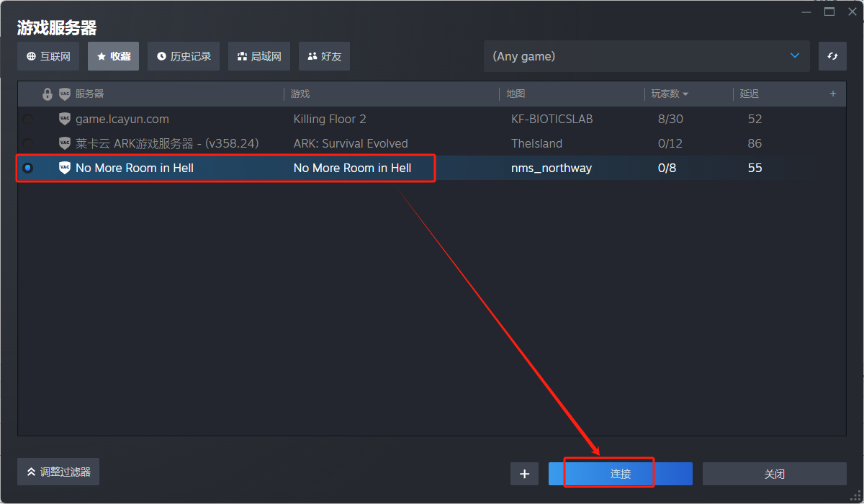Click latency value 52
The image size is (864, 504).
click(755, 119)
